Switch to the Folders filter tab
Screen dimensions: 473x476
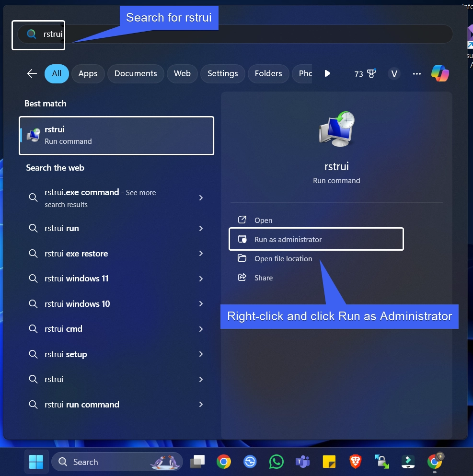point(268,73)
